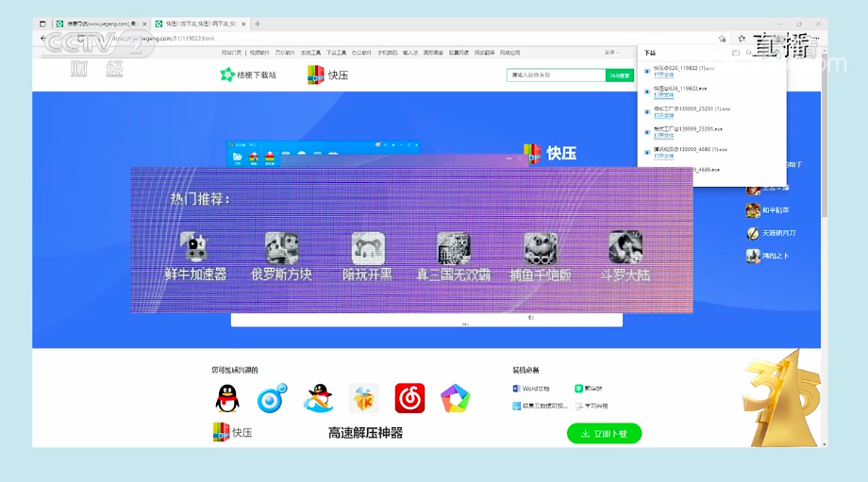
Task: Select the colorful pentagon app icon
Action: pyautogui.click(x=455, y=399)
